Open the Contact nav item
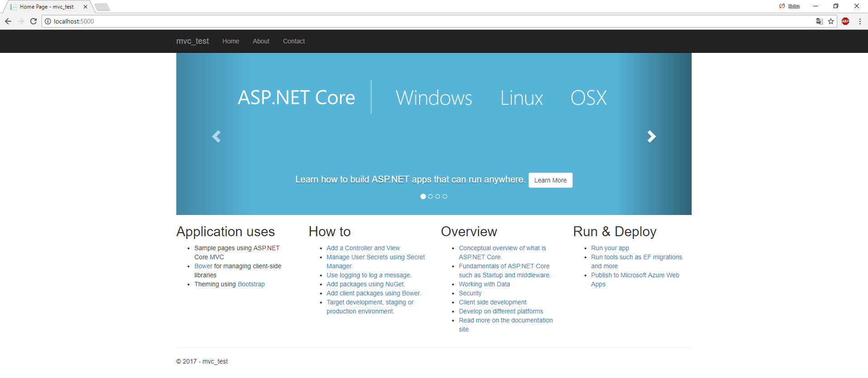 (294, 41)
